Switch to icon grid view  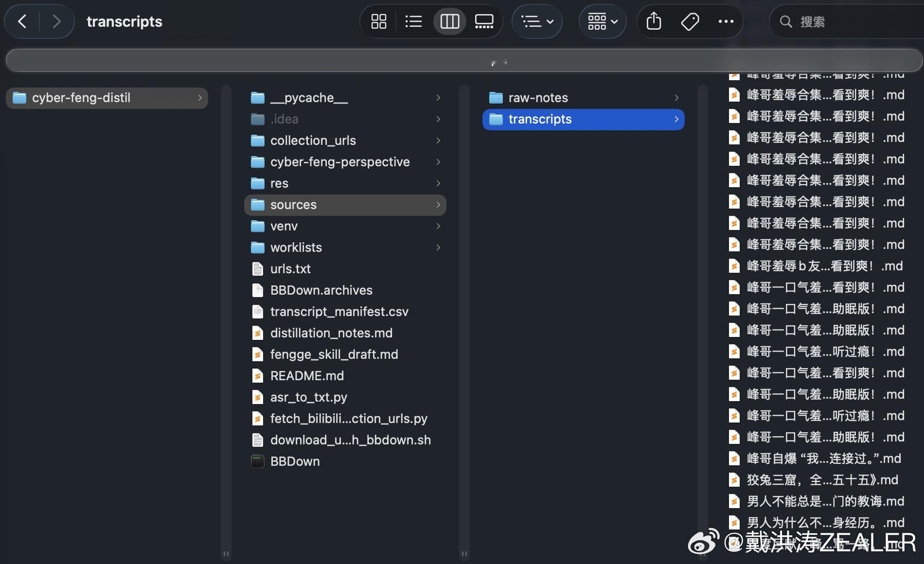[378, 21]
